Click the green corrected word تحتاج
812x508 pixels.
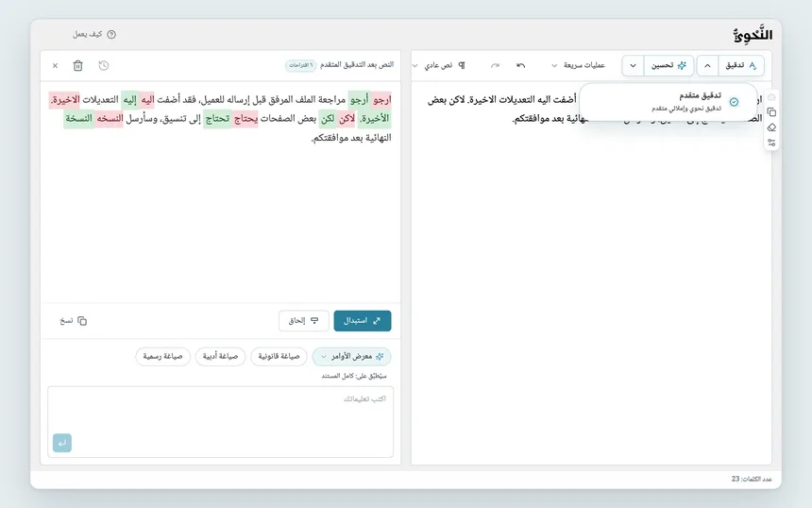tap(217, 119)
